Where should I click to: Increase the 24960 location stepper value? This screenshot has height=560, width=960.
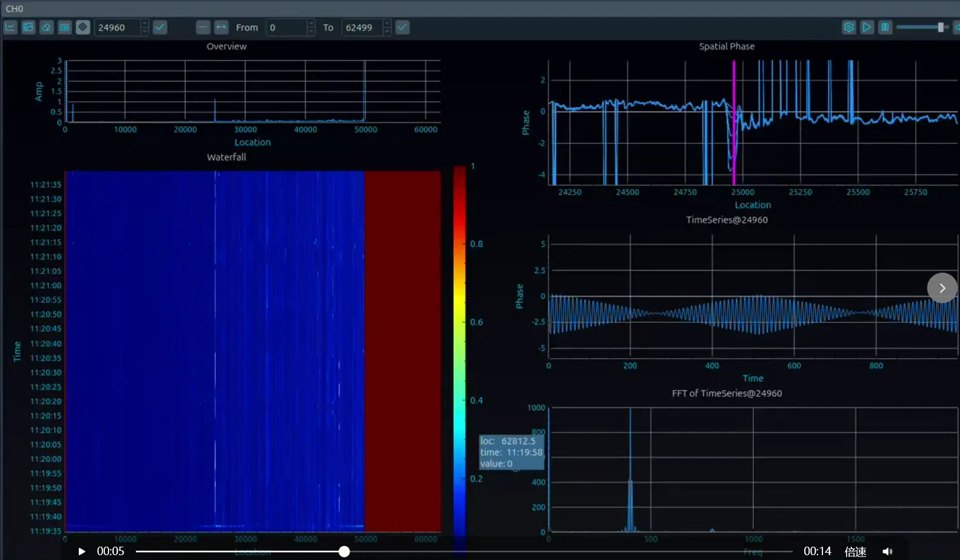pyautogui.click(x=144, y=24)
